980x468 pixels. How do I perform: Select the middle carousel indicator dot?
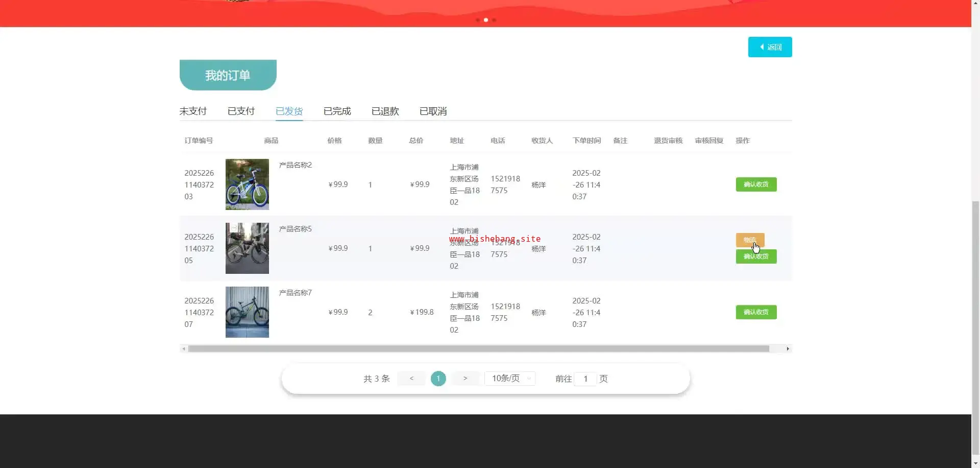point(486,20)
